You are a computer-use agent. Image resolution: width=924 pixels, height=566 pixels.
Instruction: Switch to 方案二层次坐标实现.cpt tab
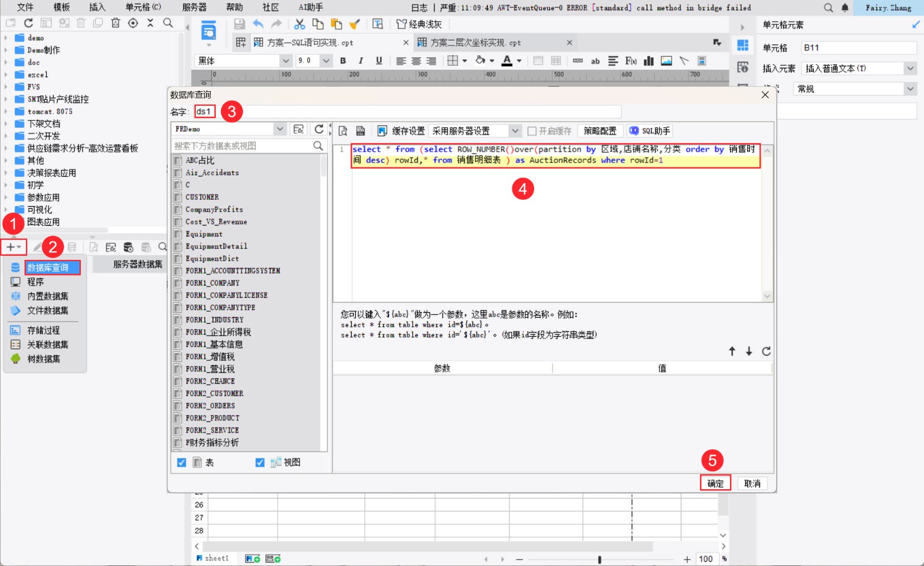[475, 43]
